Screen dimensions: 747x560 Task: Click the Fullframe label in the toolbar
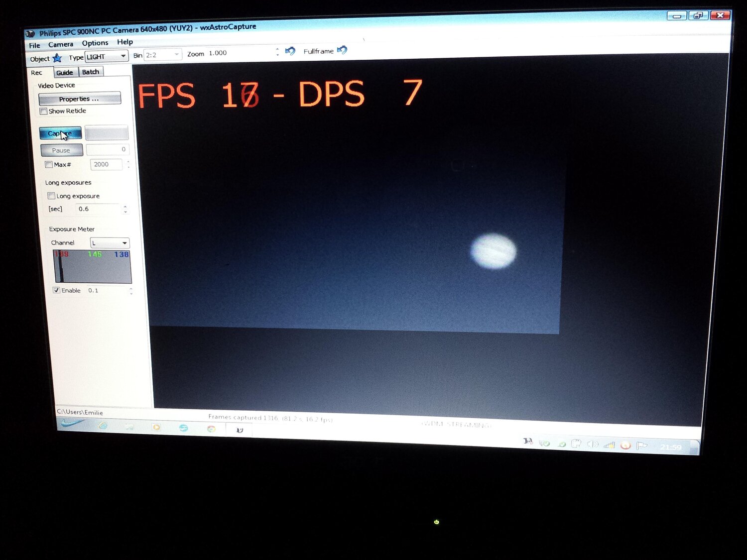[x=319, y=51]
